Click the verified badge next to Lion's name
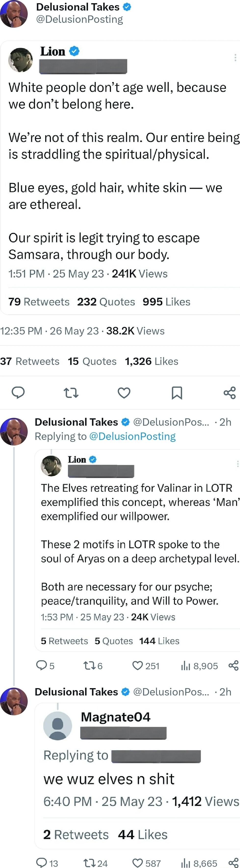Viewport: 240px width, 868px height. tap(74, 51)
